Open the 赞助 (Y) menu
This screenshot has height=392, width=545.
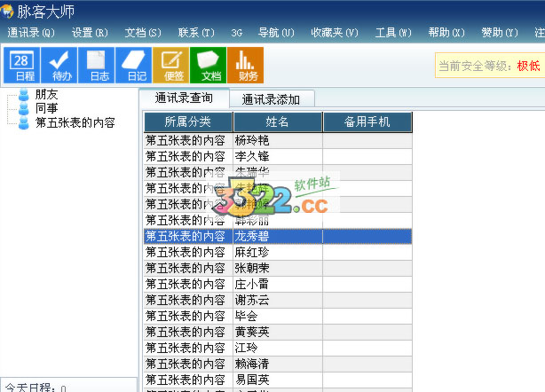click(500, 33)
